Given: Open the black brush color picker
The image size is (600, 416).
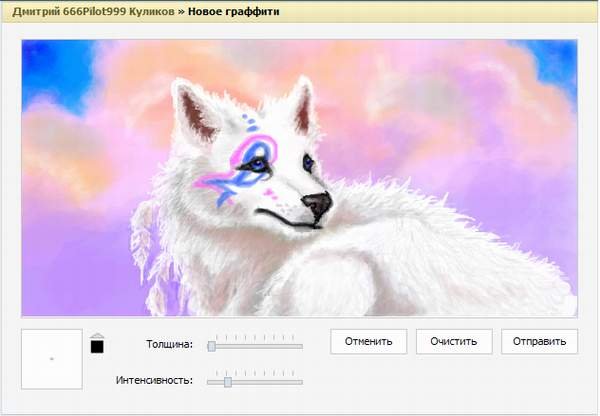Looking at the screenshot, I should 97,346.
